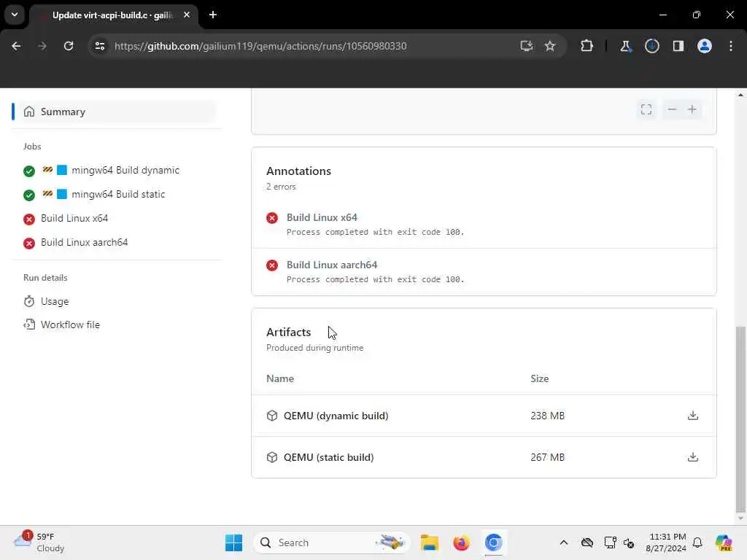
Task: Click Build Linux aarch64 annotation title
Action: click(332, 265)
